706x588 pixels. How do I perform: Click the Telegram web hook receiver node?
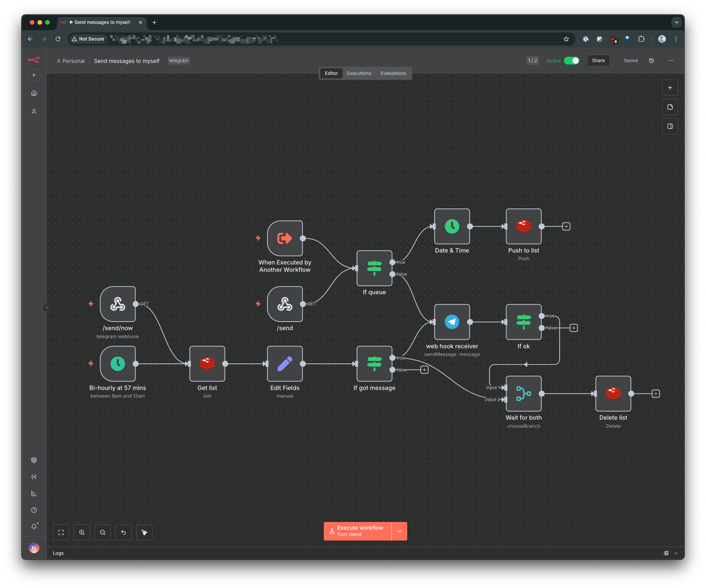coord(452,322)
